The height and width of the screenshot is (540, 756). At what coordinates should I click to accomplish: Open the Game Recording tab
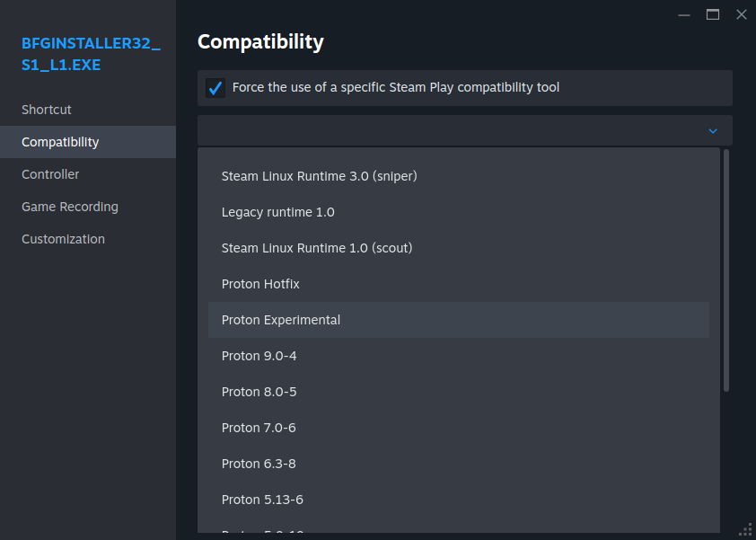(70, 207)
